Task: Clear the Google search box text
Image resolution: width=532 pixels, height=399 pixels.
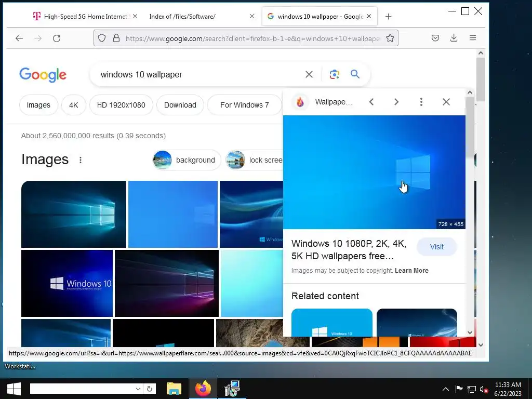Action: [x=309, y=74]
